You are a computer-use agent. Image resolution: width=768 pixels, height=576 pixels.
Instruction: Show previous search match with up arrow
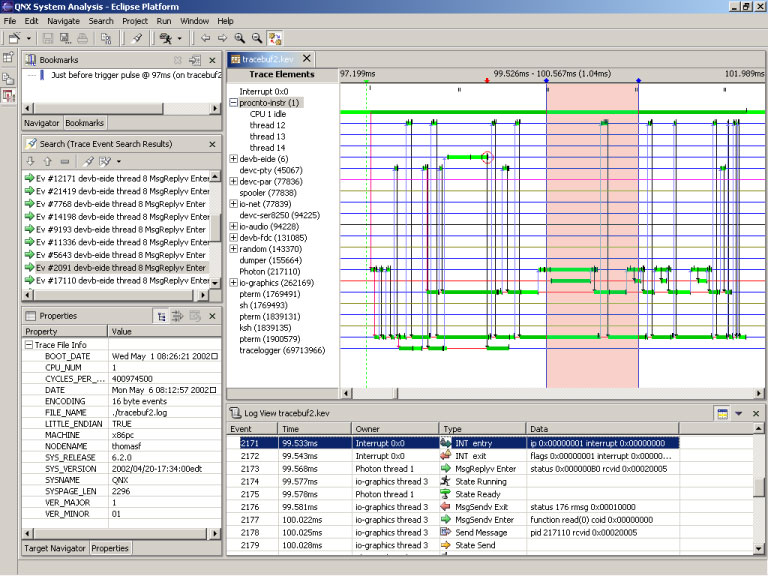pyautogui.click(x=47, y=161)
